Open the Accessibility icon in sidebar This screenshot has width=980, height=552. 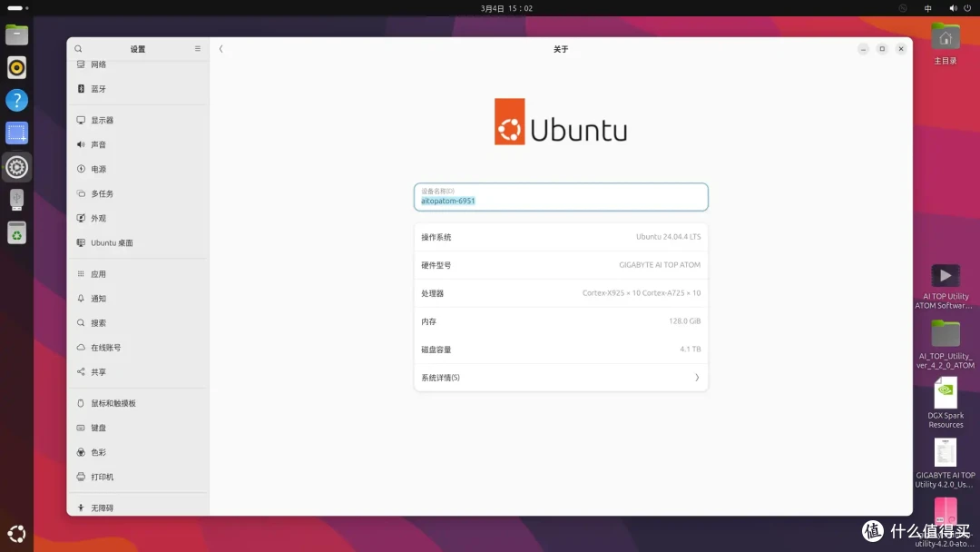click(81, 508)
